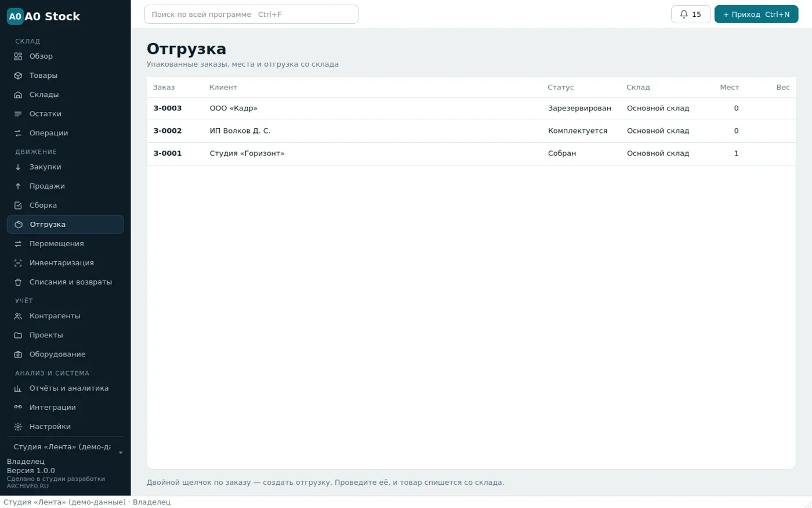
Task: Click the Мест column header
Action: [x=729, y=88]
